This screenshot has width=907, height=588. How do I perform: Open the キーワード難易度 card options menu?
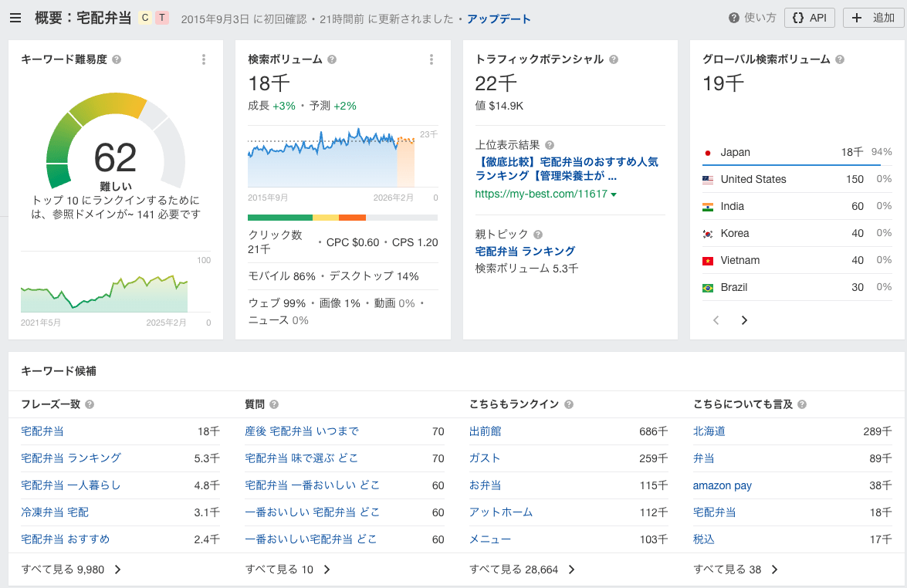(205, 59)
